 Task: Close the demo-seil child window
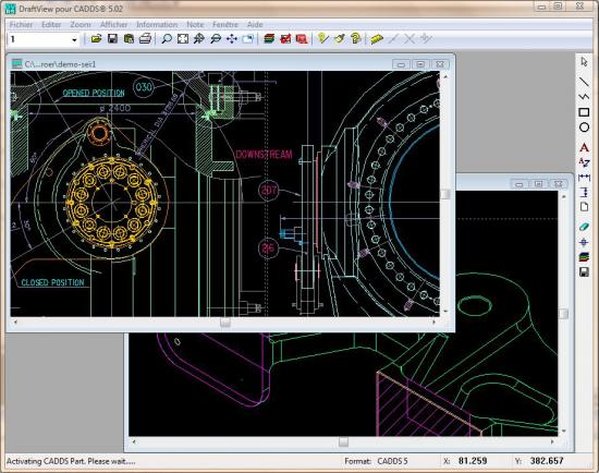[x=440, y=64]
